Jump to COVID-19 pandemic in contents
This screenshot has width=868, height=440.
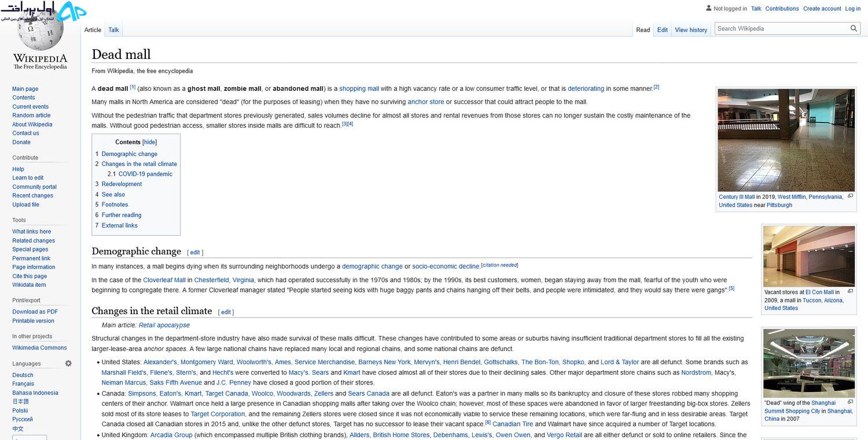pos(145,174)
